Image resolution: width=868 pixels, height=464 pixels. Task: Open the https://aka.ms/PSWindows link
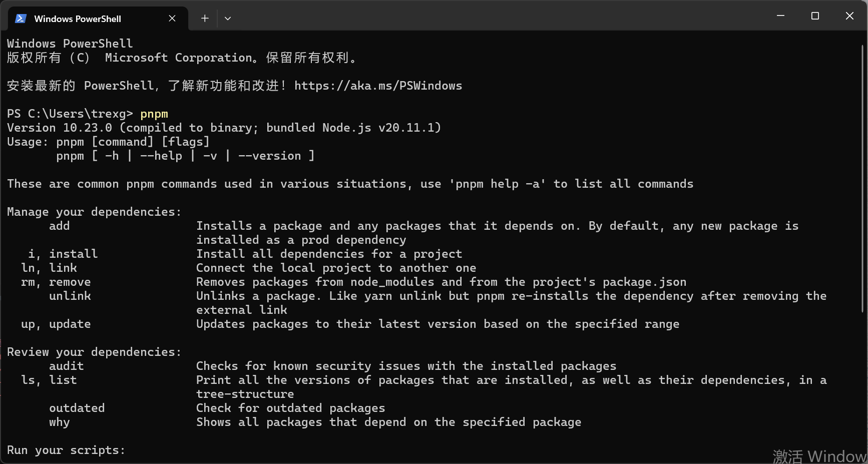pos(378,86)
